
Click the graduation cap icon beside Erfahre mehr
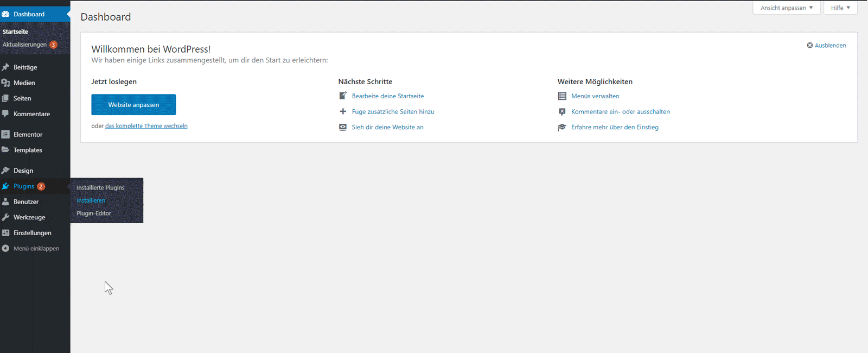[562, 127]
